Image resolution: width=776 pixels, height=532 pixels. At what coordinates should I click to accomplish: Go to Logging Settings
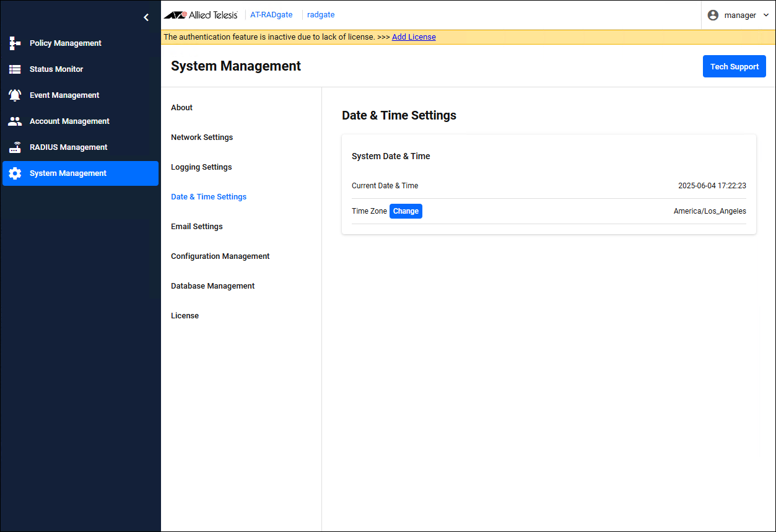click(201, 167)
